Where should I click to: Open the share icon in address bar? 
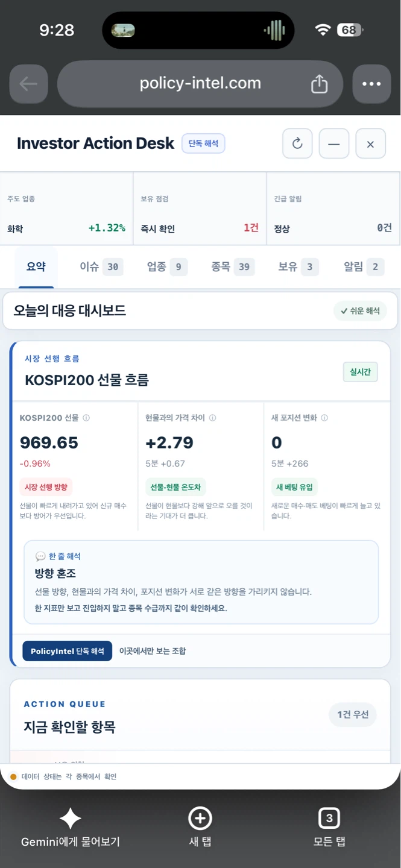[319, 84]
